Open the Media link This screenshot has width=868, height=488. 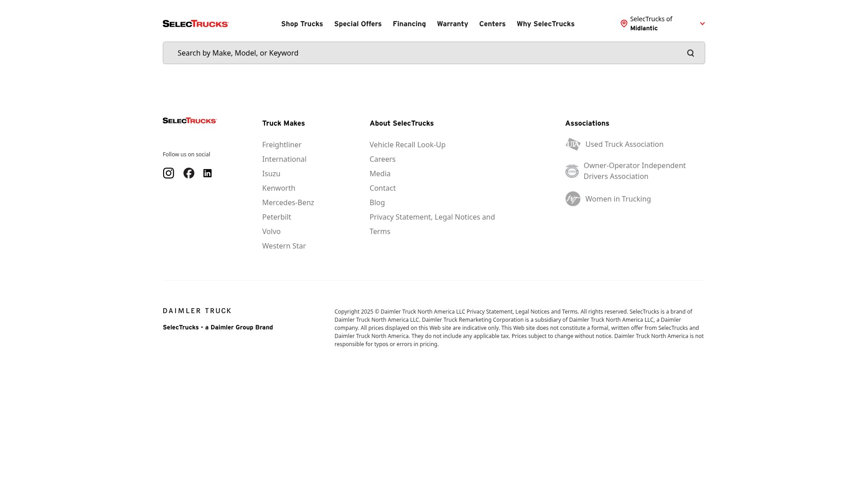tap(380, 174)
